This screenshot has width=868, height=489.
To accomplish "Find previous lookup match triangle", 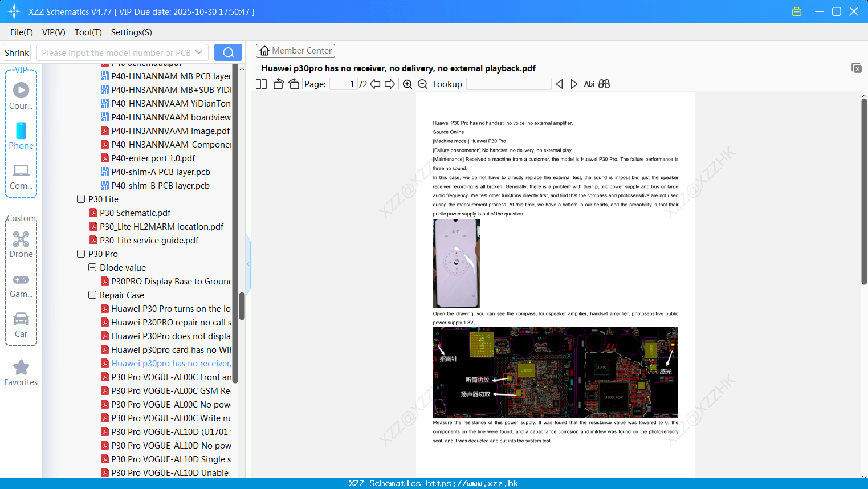I will [559, 84].
